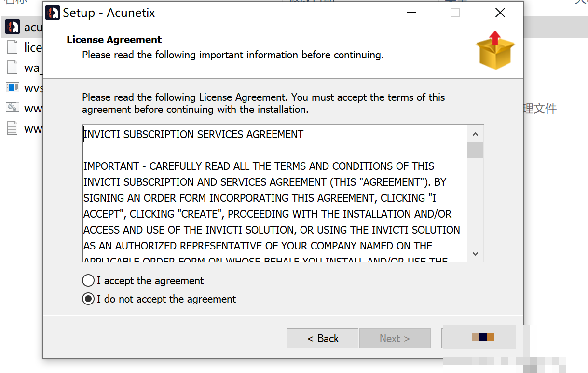588x373 pixels.
Task: Select the gear-icon "ww" file in Explorer
Action: click(13, 108)
